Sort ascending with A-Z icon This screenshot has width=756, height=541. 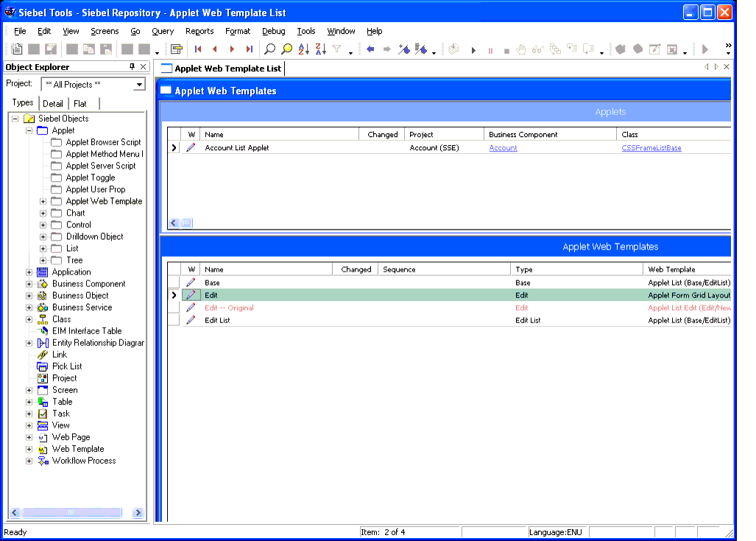click(304, 49)
